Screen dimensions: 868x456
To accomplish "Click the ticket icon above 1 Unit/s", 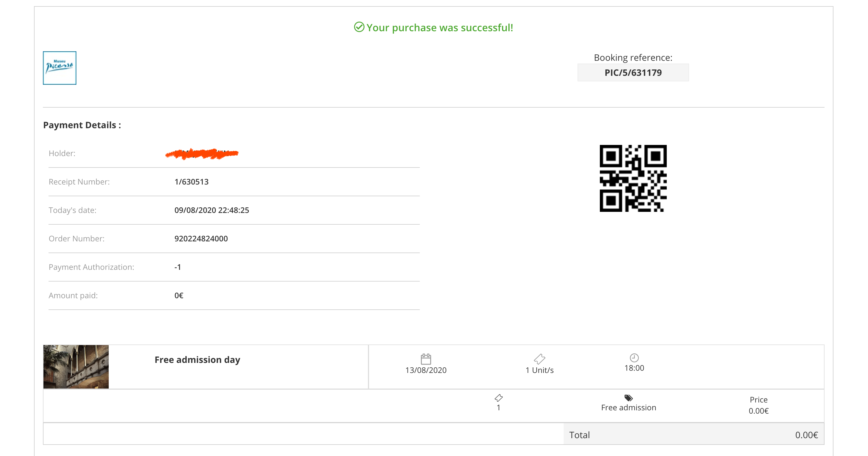I will (539, 359).
